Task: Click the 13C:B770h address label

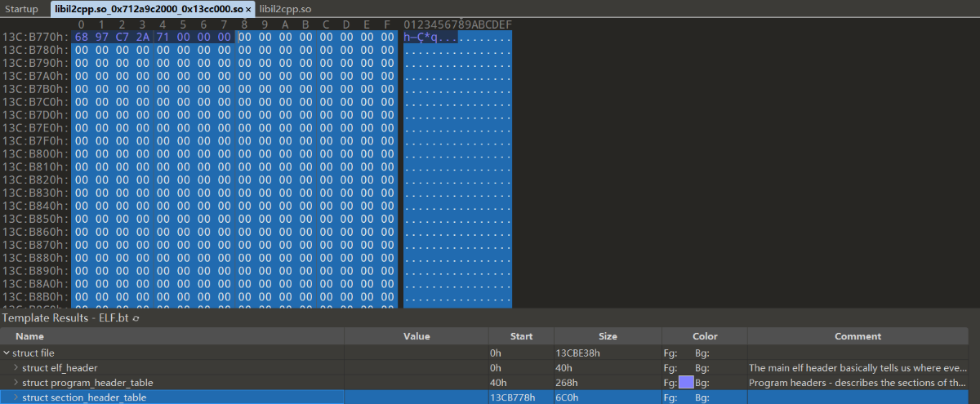Action: (x=36, y=37)
